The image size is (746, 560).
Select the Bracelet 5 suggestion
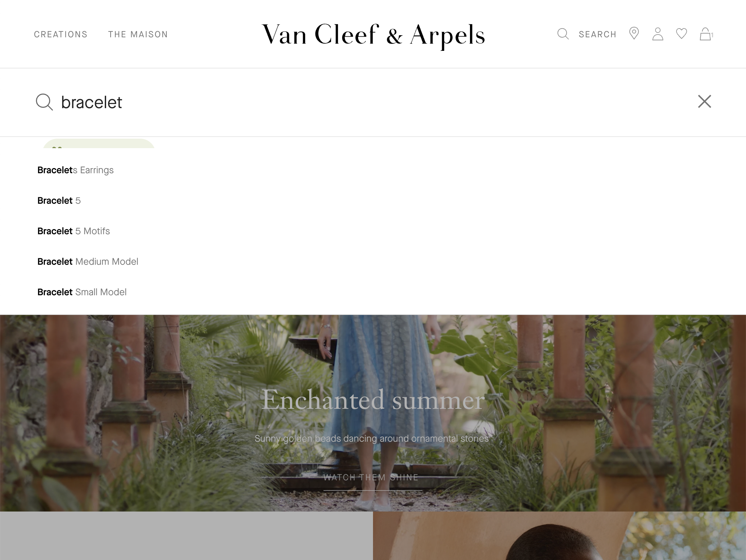[59, 201]
